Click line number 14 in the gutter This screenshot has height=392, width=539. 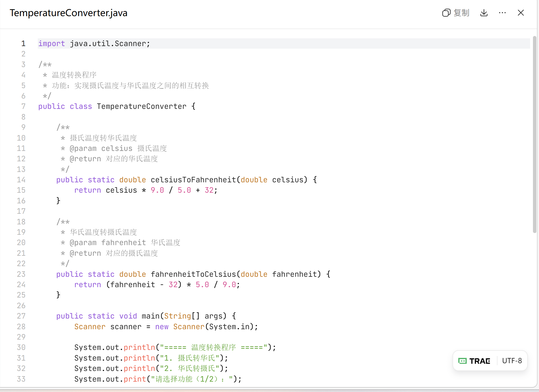(21, 180)
